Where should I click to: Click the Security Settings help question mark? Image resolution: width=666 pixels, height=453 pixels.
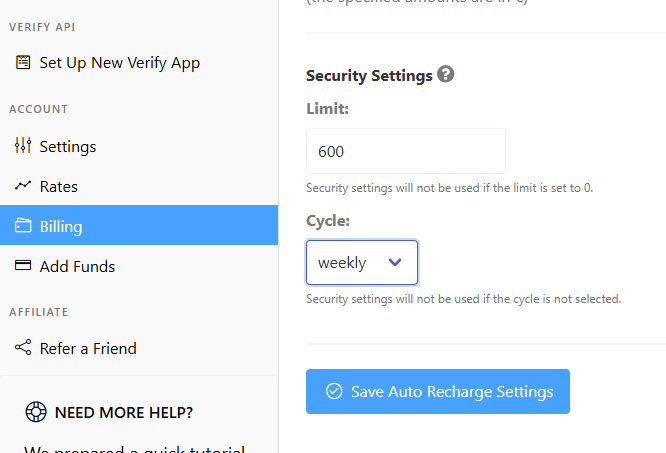(446, 74)
